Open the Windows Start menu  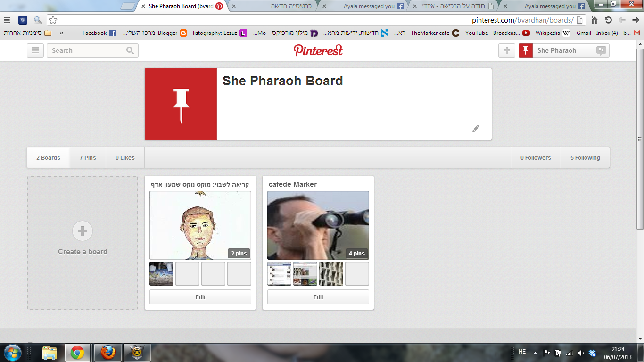pos(12,353)
